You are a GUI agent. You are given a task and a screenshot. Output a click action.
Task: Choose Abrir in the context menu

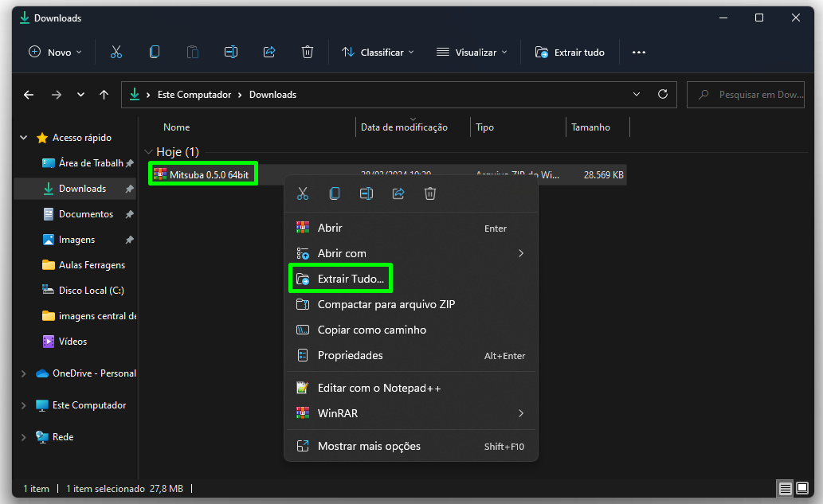point(411,228)
